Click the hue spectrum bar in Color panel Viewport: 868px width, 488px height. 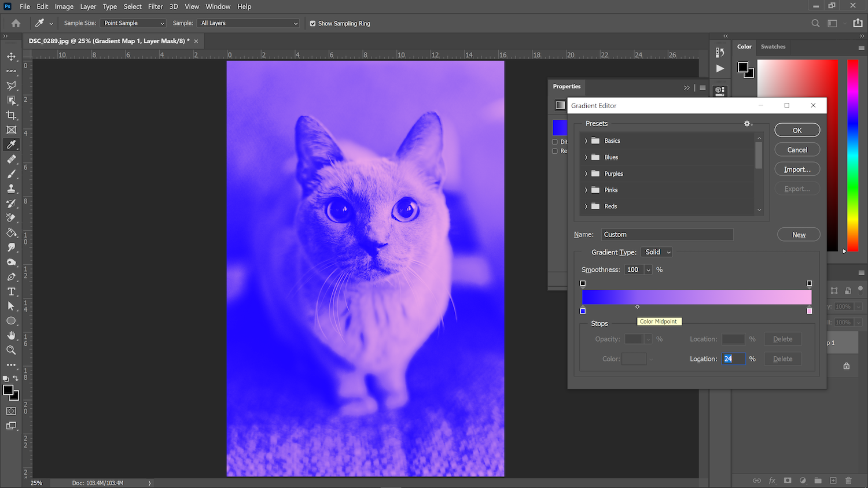click(853, 155)
